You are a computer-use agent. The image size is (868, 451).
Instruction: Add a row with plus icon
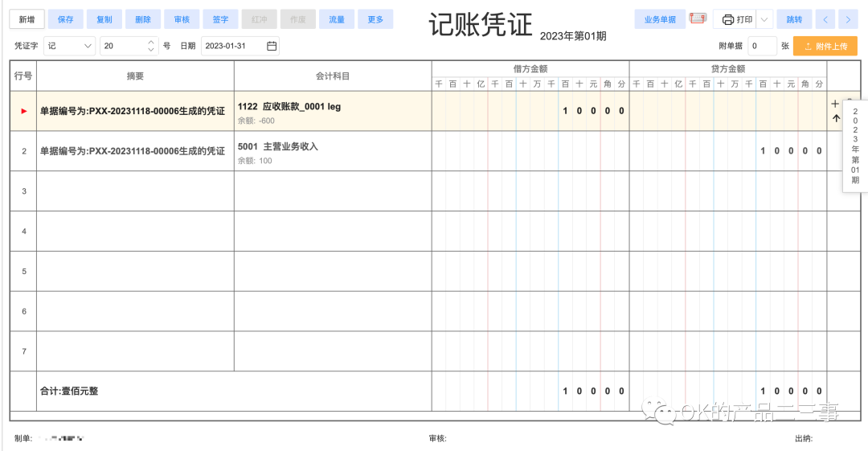click(835, 104)
